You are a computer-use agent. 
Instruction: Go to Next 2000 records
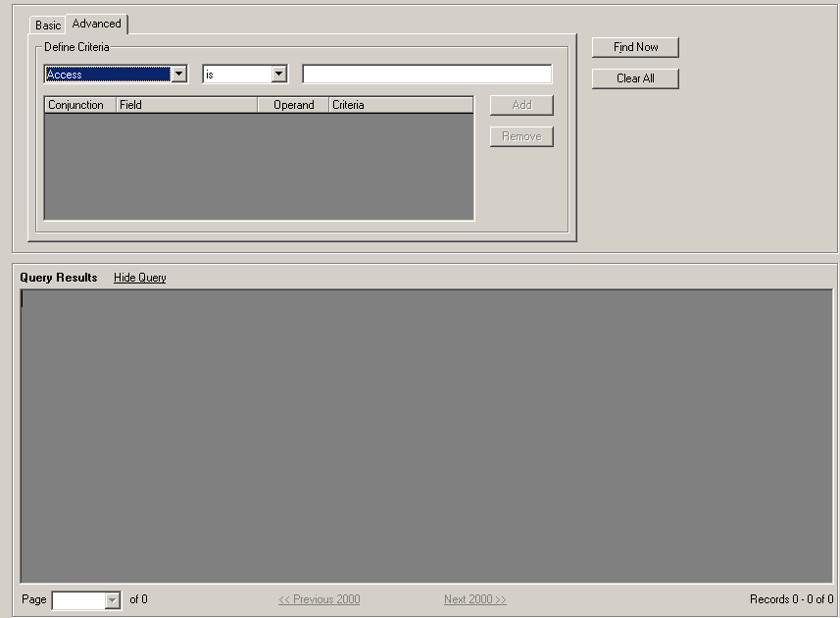click(x=475, y=599)
